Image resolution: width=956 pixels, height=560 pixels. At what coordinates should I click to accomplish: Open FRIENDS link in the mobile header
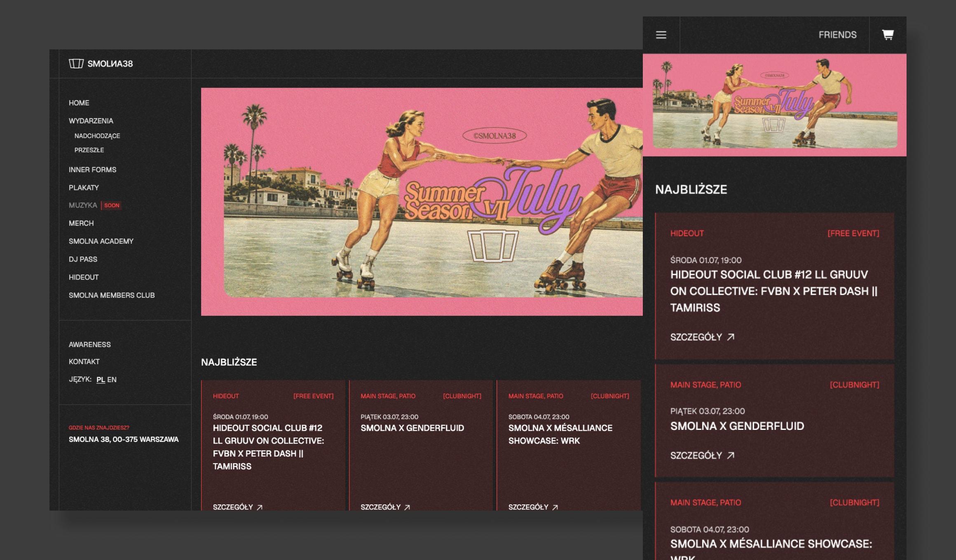click(x=837, y=35)
